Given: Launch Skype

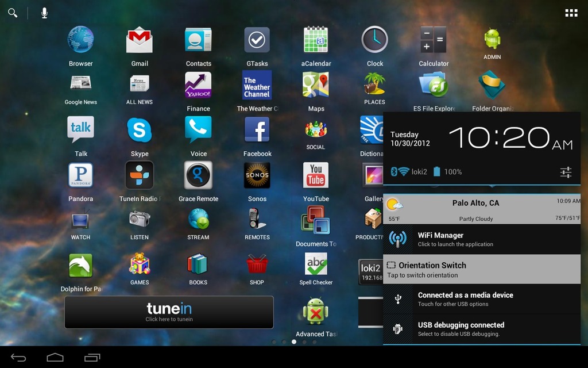Looking at the screenshot, I should (140, 129).
